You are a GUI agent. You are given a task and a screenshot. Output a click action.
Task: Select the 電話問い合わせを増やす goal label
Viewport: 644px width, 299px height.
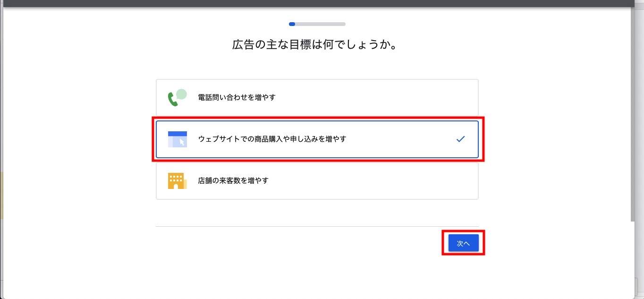[x=237, y=97]
